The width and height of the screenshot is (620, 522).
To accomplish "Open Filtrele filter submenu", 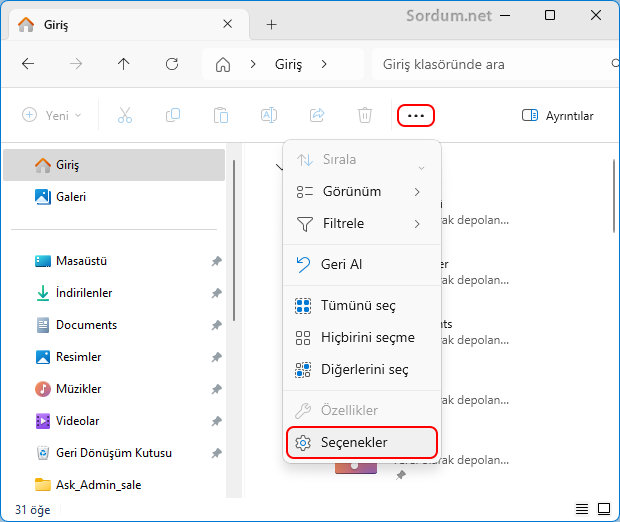I will tap(362, 224).
